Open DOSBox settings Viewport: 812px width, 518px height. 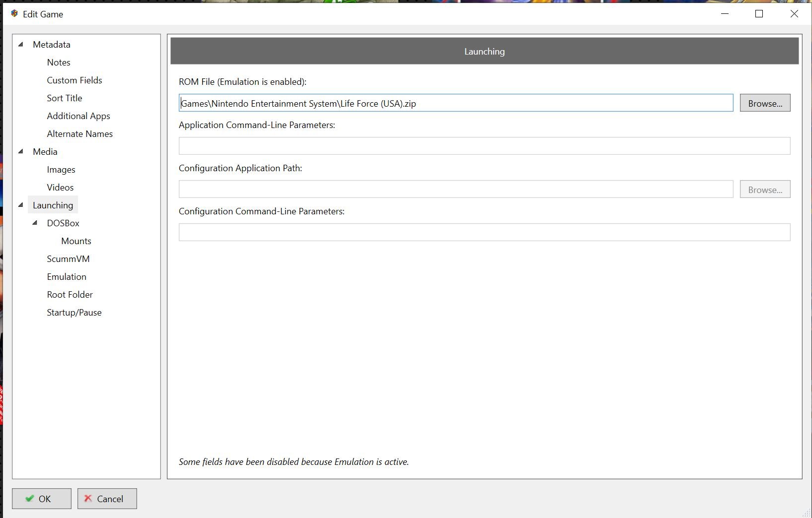pyautogui.click(x=63, y=223)
